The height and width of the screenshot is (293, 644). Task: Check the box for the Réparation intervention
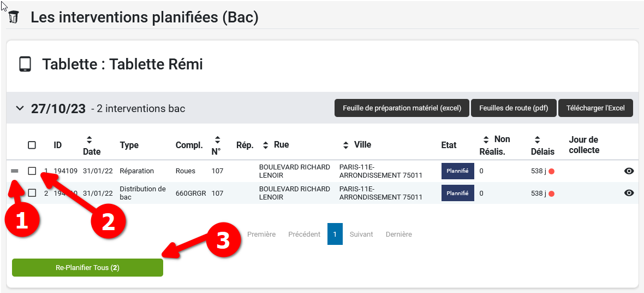tap(32, 171)
